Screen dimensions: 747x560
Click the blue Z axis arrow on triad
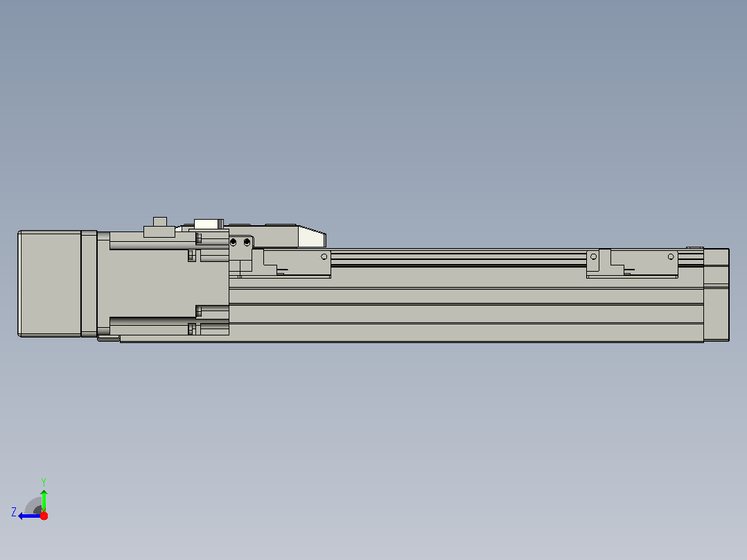coord(28,516)
